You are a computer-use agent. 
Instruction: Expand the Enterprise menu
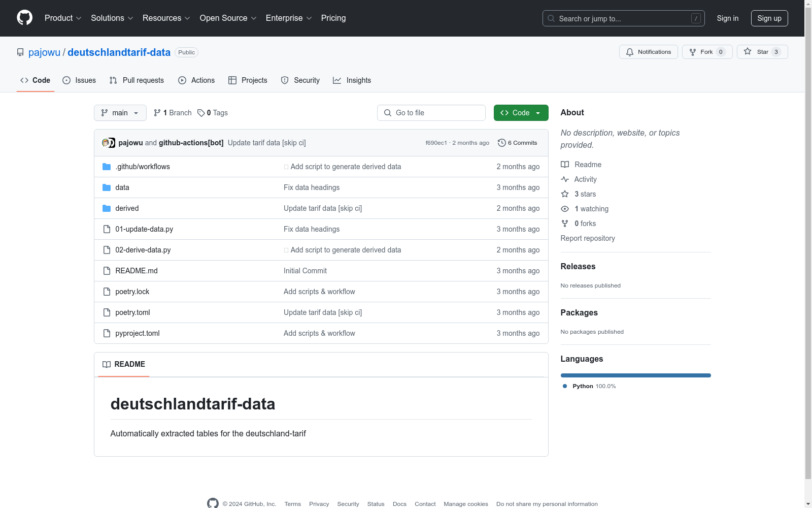click(x=289, y=18)
